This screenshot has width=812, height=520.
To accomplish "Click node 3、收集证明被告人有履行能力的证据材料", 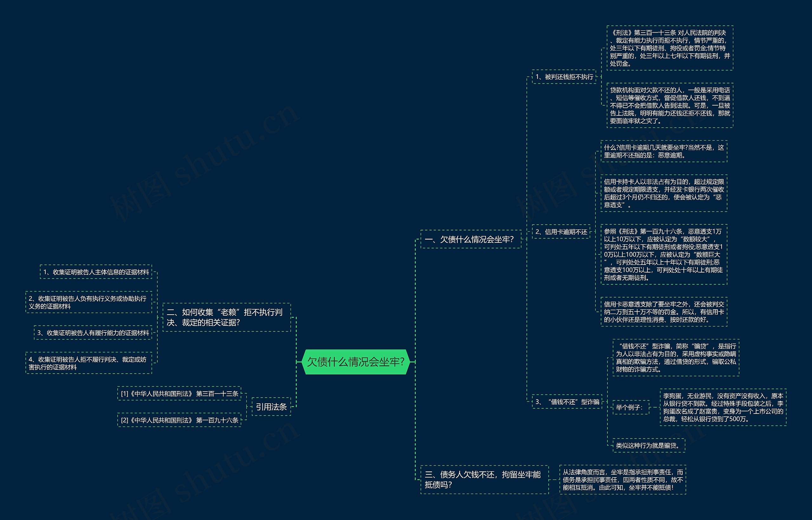I will (x=93, y=333).
